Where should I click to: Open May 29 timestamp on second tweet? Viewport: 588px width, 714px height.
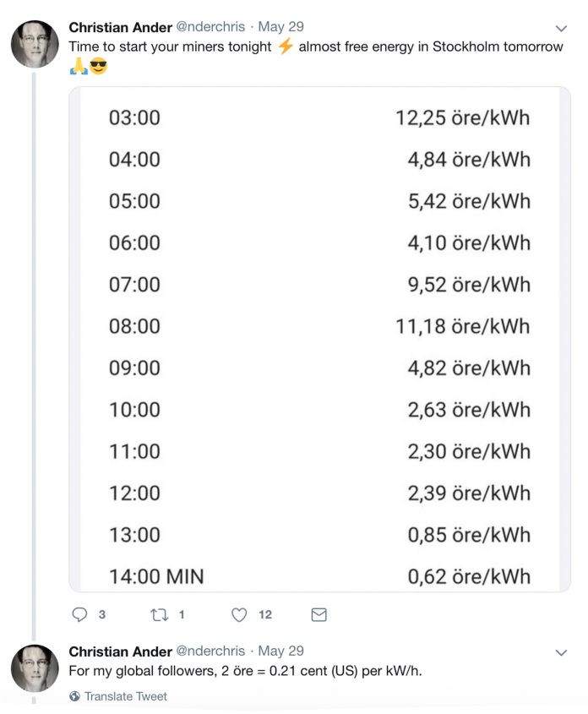[x=281, y=651]
